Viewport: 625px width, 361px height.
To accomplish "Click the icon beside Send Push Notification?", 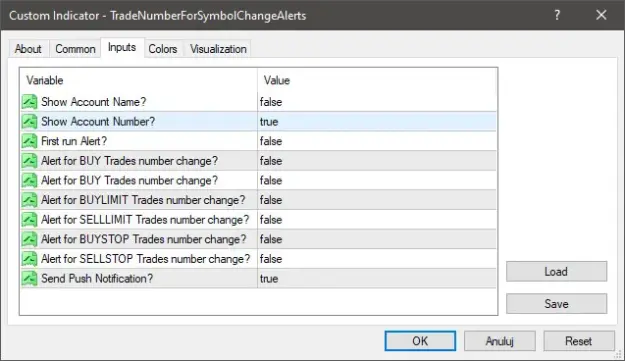I will [x=29, y=278].
